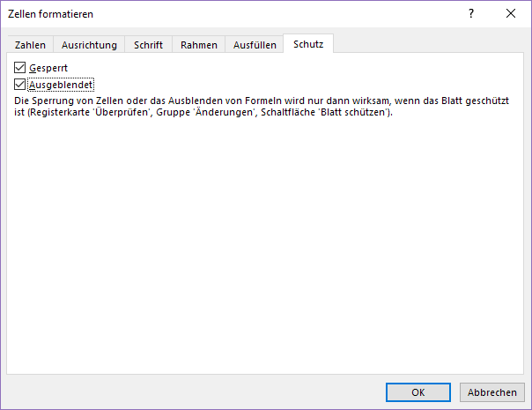
Task: Uncheck the Ausgeblendet checkbox box
Action: coord(20,85)
